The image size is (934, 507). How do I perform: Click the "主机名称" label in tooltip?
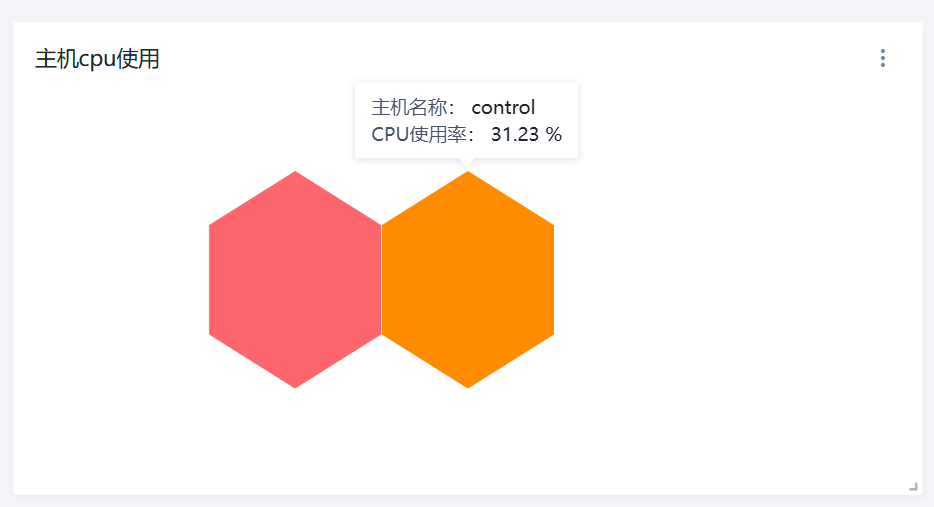point(408,108)
